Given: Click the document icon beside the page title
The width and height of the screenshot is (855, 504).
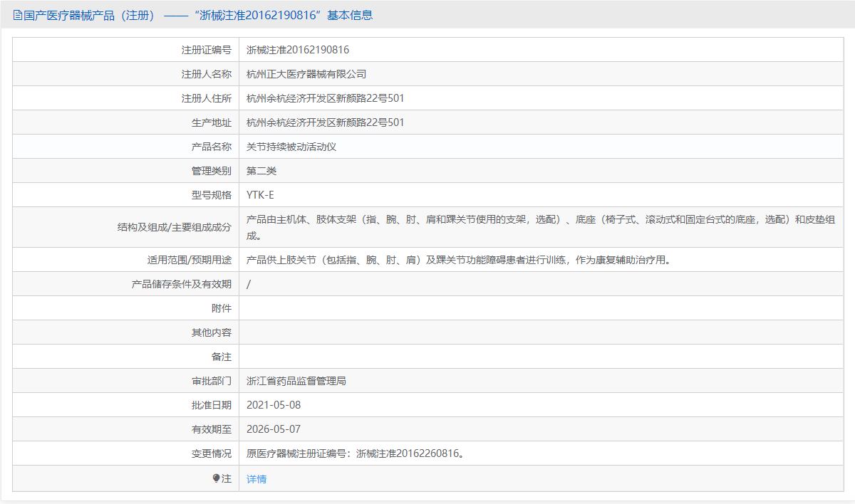Looking at the screenshot, I should pyautogui.click(x=18, y=15).
